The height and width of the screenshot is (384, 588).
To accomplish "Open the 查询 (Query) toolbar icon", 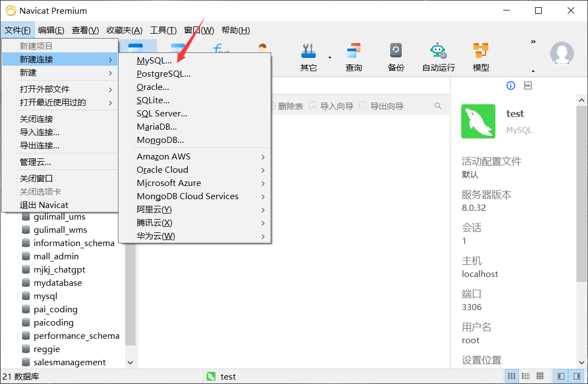I will tap(353, 57).
